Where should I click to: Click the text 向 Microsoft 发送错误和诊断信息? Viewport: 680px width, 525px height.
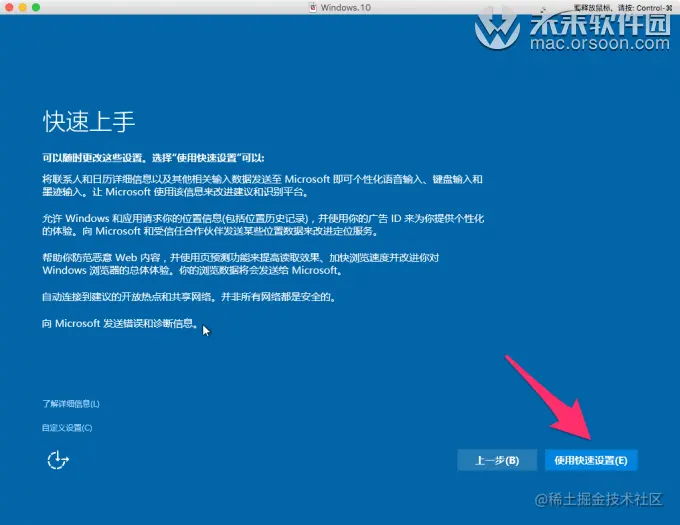tap(120, 323)
